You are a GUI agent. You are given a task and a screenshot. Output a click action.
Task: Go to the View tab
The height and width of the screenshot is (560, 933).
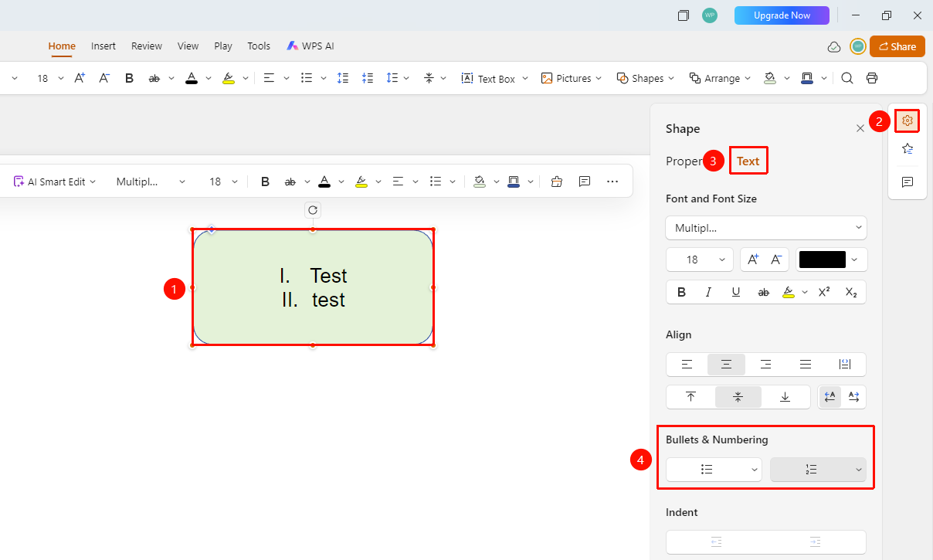pos(188,46)
